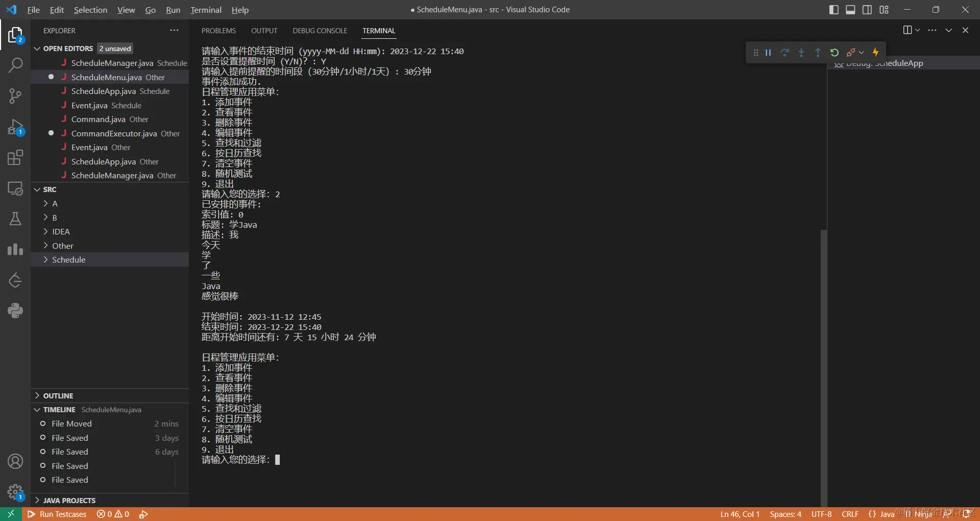Click the debug Step Into button
Viewport: 980px width, 521px height.
[x=801, y=53]
